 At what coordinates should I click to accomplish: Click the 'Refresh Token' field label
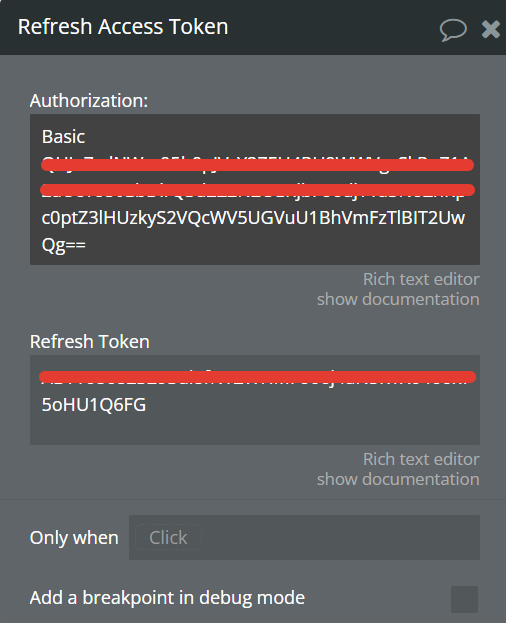tap(90, 342)
